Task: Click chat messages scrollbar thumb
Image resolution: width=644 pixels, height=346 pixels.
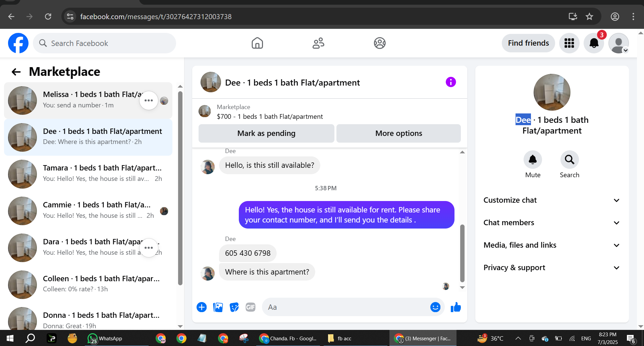Action: (x=462, y=253)
